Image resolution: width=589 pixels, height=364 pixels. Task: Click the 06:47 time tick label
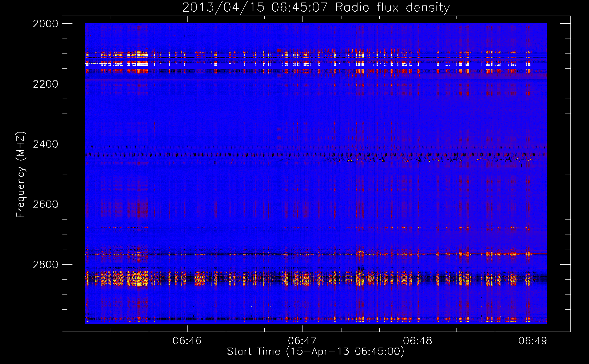pos(302,341)
